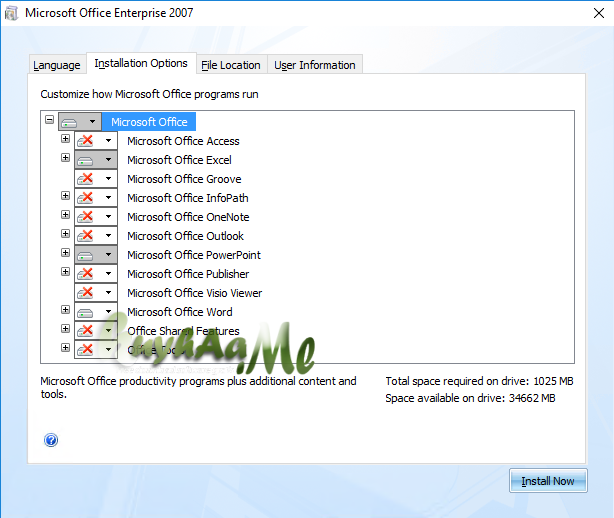The image size is (614, 518).
Task: Expand the Microsoft Office InfoPath node
Action: (65, 195)
